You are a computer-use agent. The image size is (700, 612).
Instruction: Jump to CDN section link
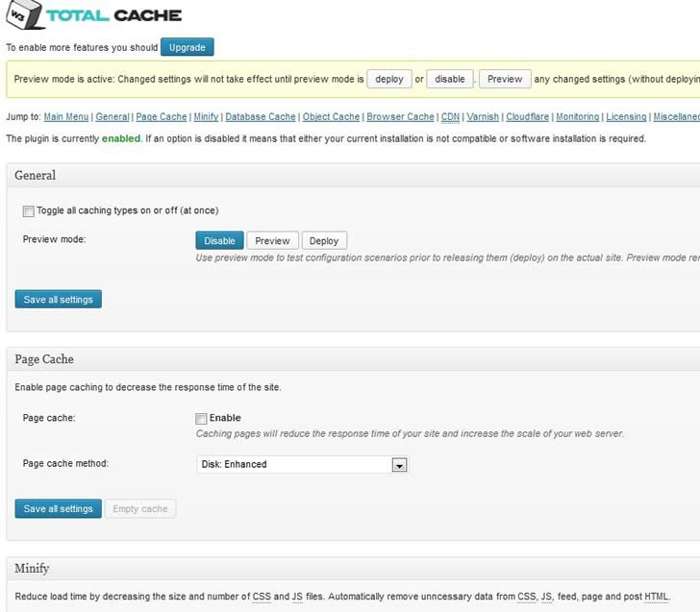point(450,117)
